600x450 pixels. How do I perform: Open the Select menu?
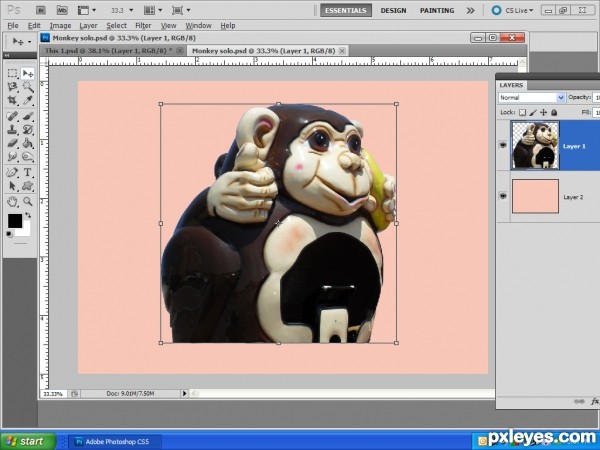tap(116, 26)
